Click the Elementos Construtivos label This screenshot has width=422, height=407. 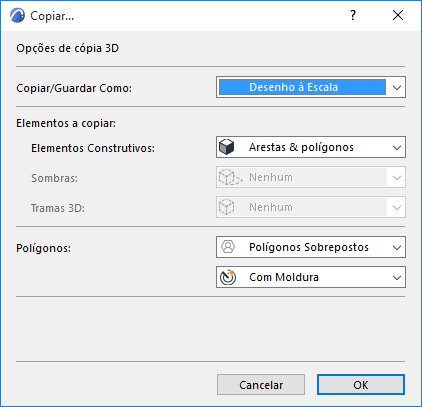click(x=93, y=148)
